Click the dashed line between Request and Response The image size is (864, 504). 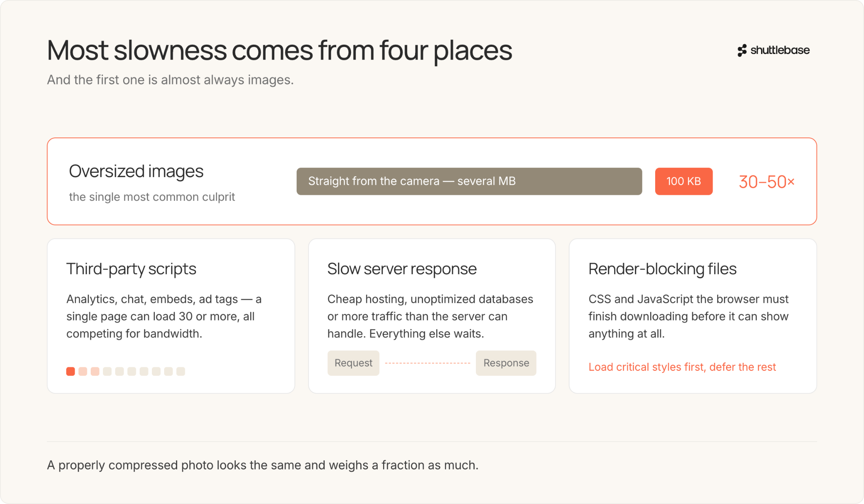click(427, 363)
